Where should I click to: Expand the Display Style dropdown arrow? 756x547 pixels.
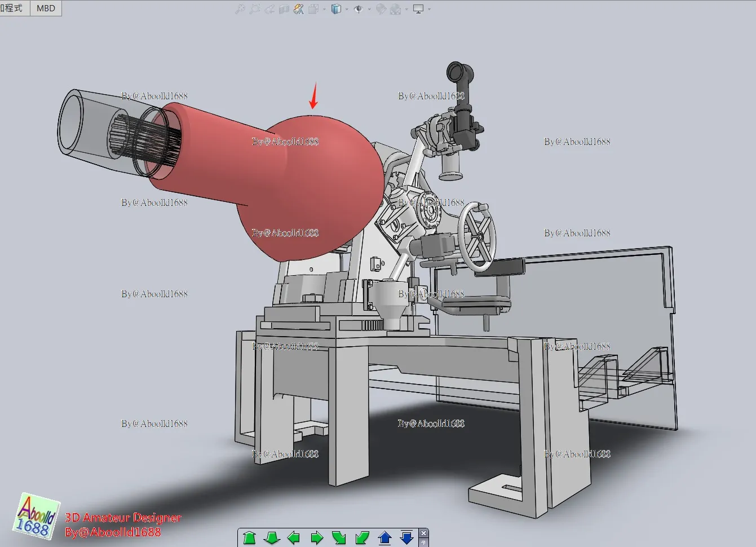coord(347,9)
